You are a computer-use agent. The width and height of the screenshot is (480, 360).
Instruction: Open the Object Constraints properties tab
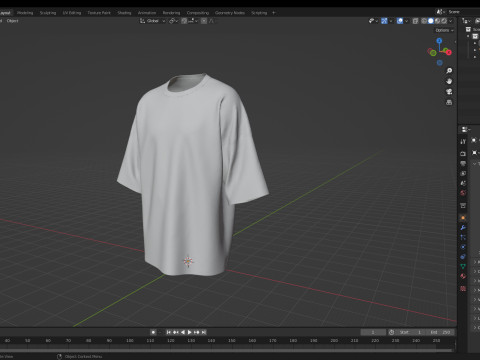tap(463, 257)
